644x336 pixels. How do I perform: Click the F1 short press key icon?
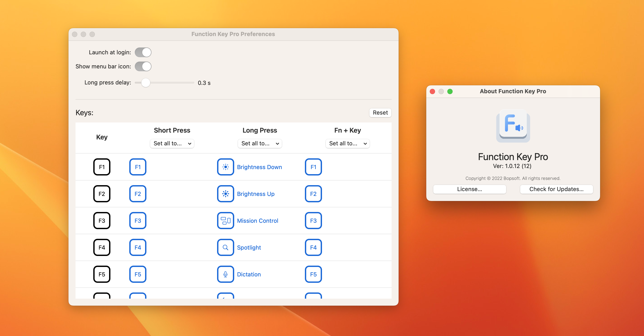138,167
